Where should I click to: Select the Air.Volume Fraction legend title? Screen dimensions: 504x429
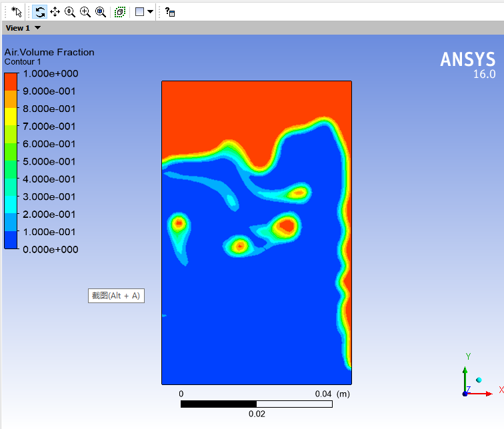pyautogui.click(x=49, y=52)
